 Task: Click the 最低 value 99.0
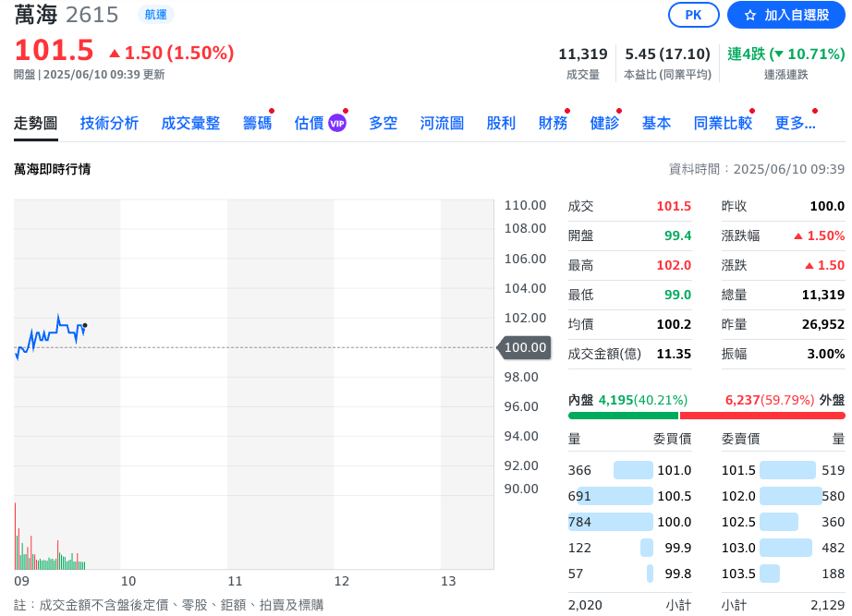pos(677,295)
